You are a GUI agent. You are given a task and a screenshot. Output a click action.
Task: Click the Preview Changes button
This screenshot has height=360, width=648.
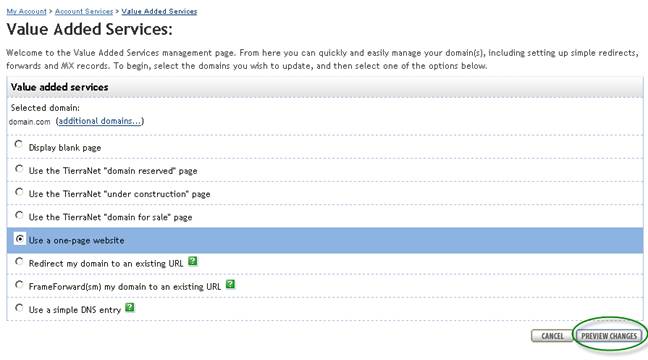pyautogui.click(x=609, y=336)
